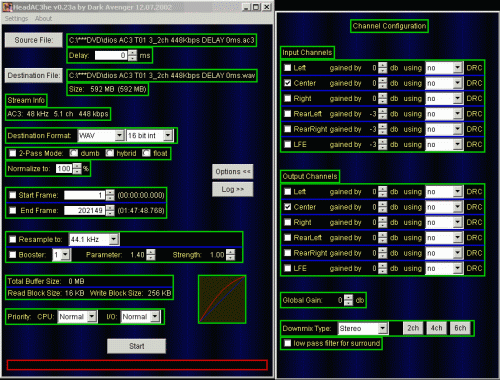
Task: Click the End Frame number field
Action: (85, 210)
